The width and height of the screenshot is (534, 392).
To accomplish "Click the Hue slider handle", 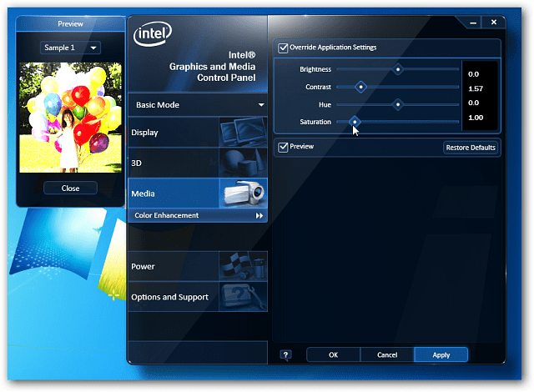I will coord(397,104).
